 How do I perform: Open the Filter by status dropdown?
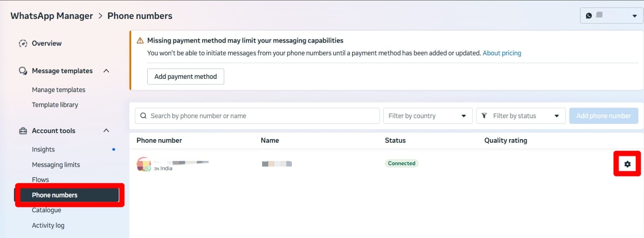tap(521, 116)
